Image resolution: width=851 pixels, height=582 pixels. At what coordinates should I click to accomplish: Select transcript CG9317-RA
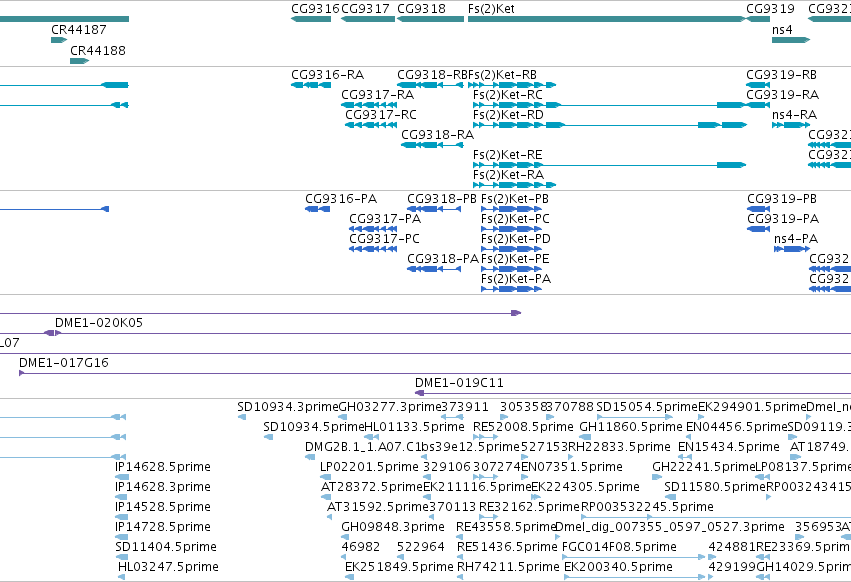(369, 105)
